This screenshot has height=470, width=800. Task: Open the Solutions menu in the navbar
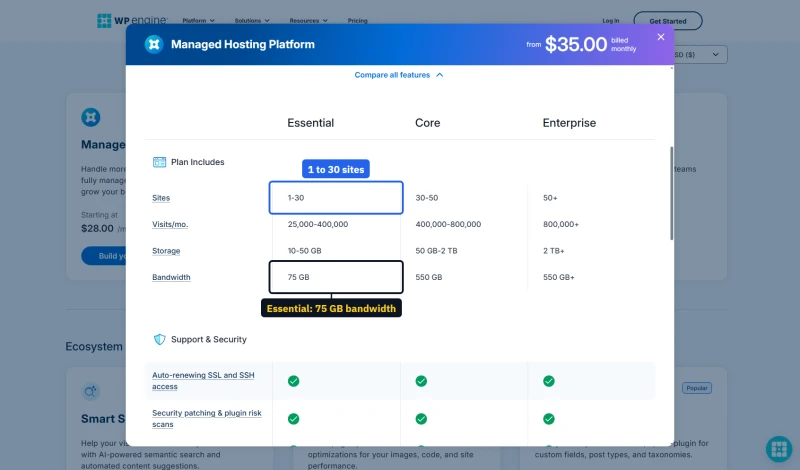252,21
